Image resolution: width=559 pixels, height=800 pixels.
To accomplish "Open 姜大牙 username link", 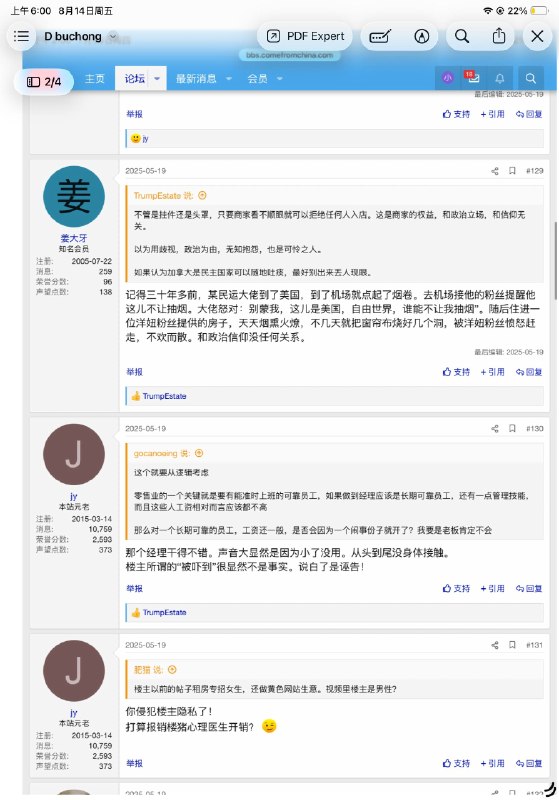I will [x=74, y=238].
